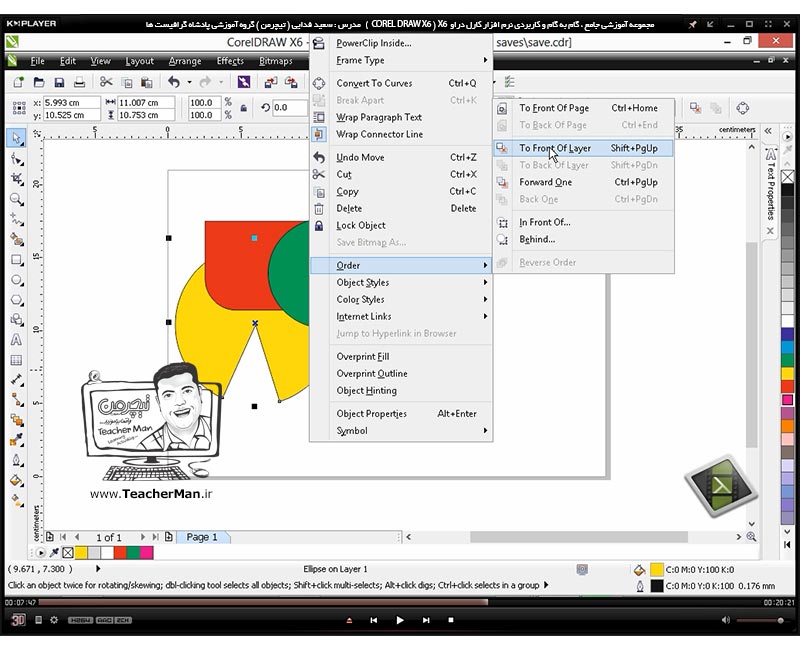Pick the green swatch in document palette
The image size is (800, 650).
(x=133, y=553)
